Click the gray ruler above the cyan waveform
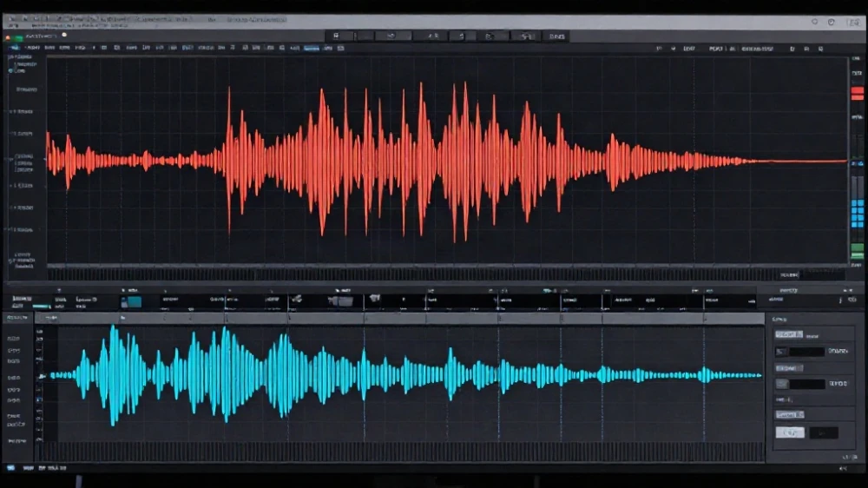 [x=399, y=318]
